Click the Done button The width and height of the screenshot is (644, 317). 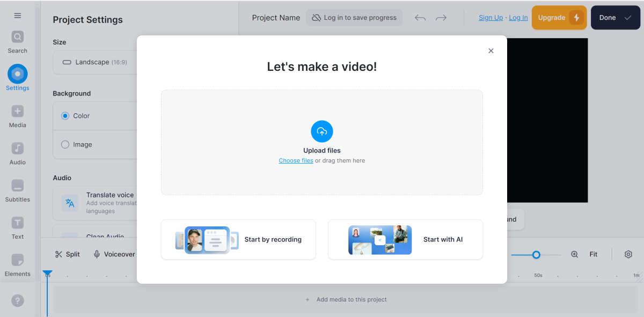click(x=616, y=18)
